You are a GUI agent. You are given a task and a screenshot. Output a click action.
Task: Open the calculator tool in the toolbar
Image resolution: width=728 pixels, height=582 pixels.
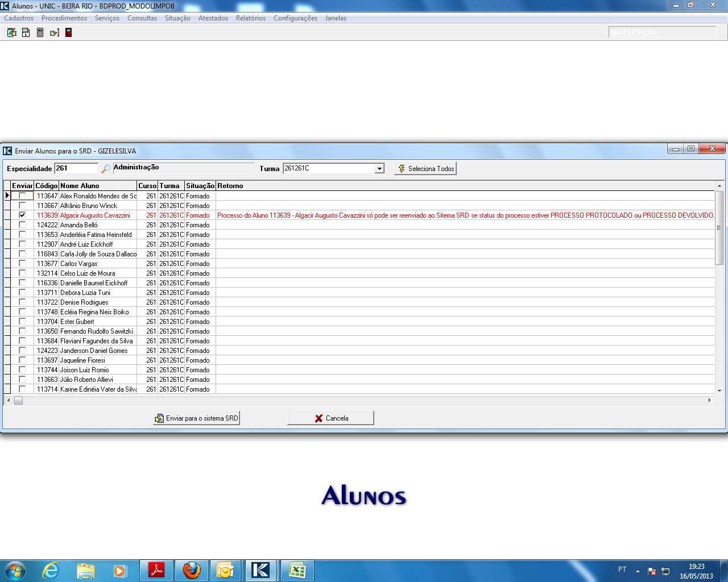(x=40, y=32)
